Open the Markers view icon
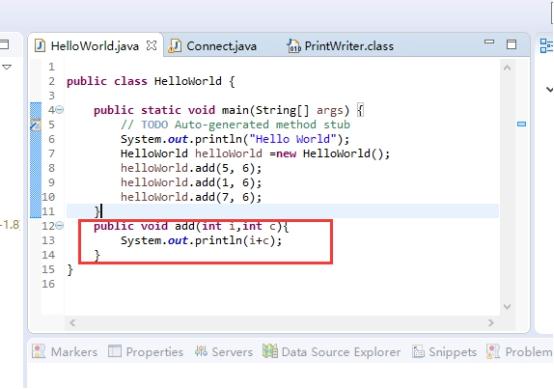Screen dimensions: 554x389 [39, 351]
